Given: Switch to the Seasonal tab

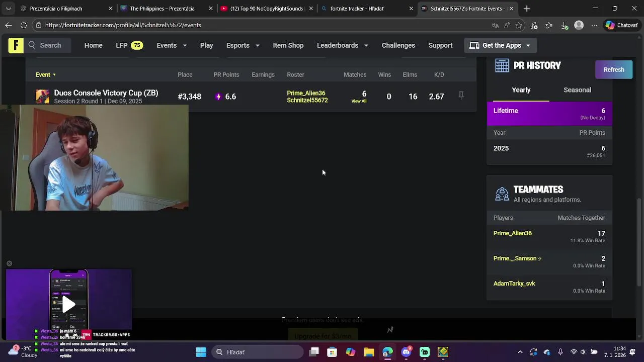Looking at the screenshot, I should [x=578, y=90].
